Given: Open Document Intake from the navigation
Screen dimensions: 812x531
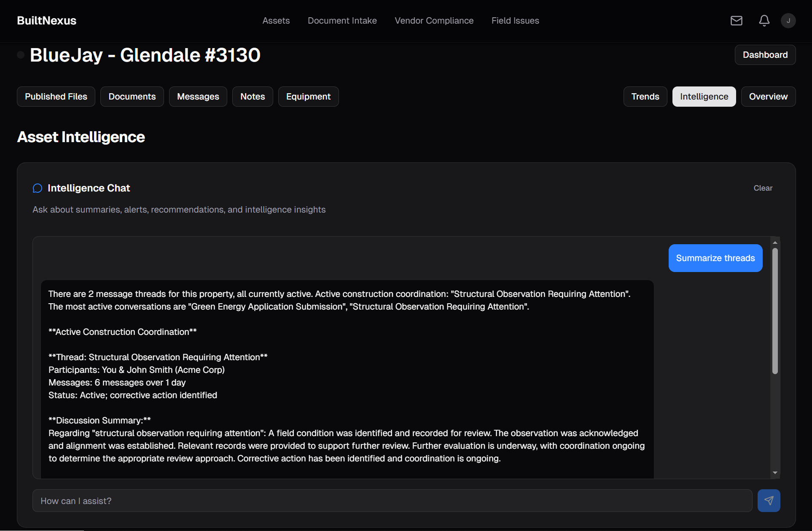Looking at the screenshot, I should [342, 20].
